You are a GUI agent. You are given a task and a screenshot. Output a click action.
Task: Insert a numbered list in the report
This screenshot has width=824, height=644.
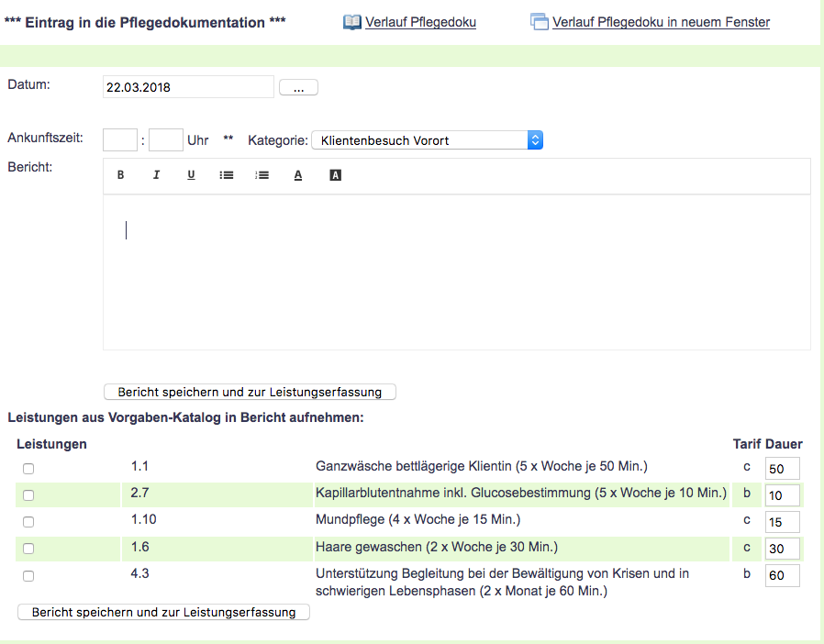[x=262, y=175]
